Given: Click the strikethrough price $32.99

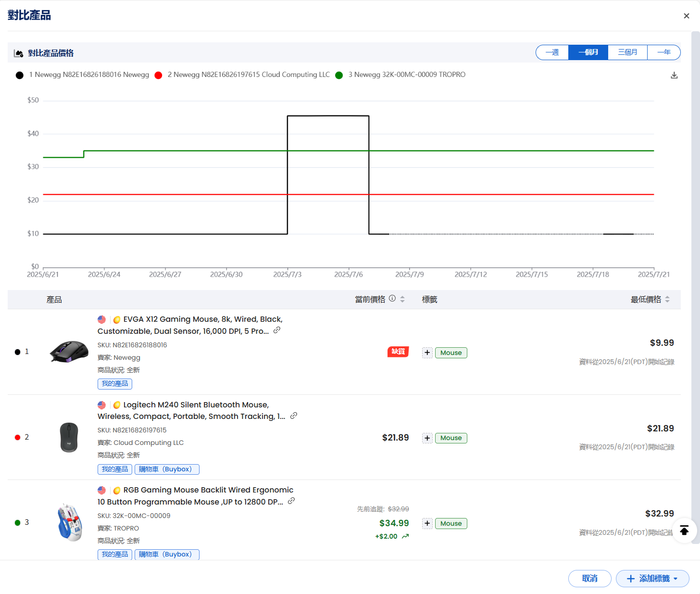Looking at the screenshot, I should coord(399,509).
